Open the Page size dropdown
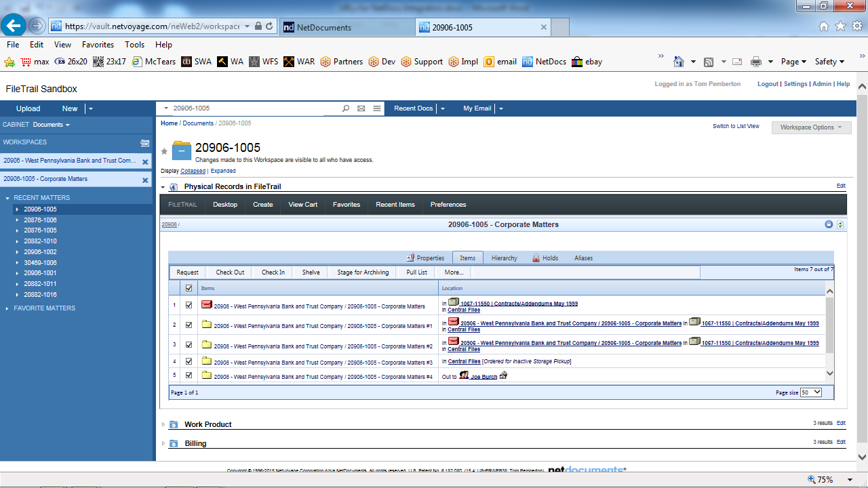This screenshot has height=488, width=868. [x=811, y=392]
